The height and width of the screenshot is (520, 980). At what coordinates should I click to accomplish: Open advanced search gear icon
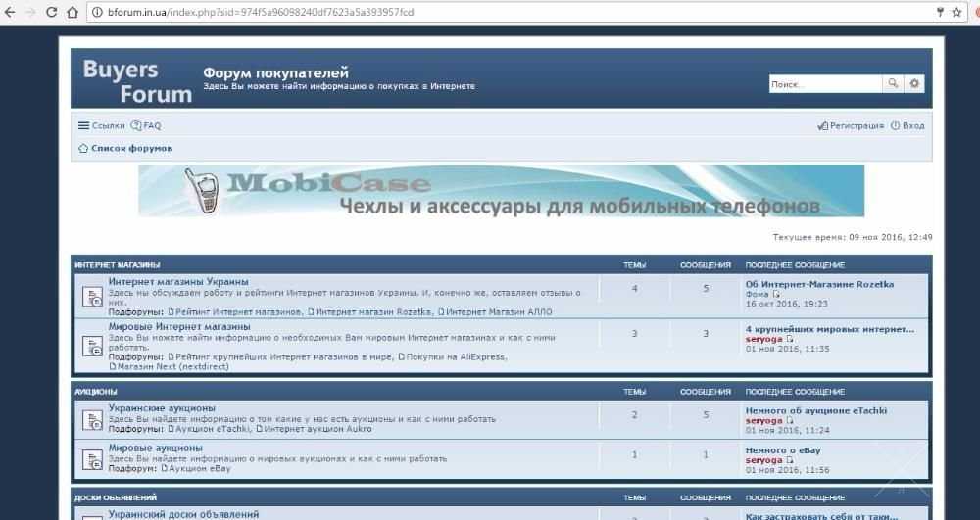[x=914, y=83]
